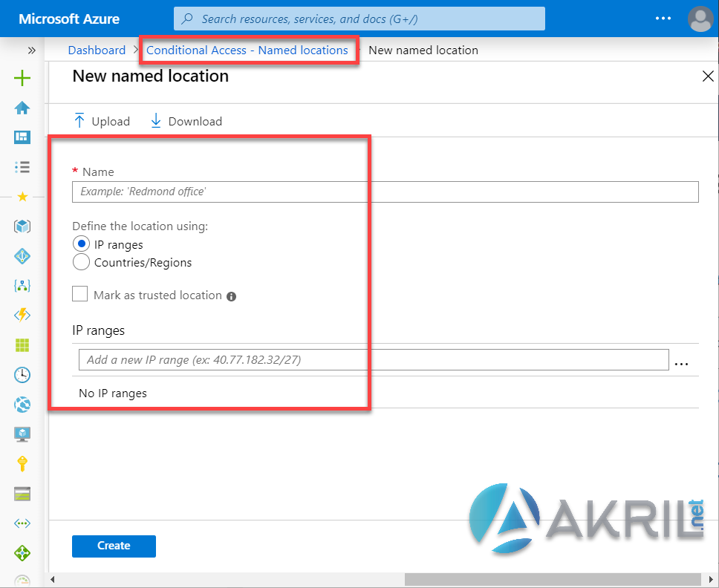The image size is (719, 588).
Task: Open the All services list icon
Action: (22, 167)
